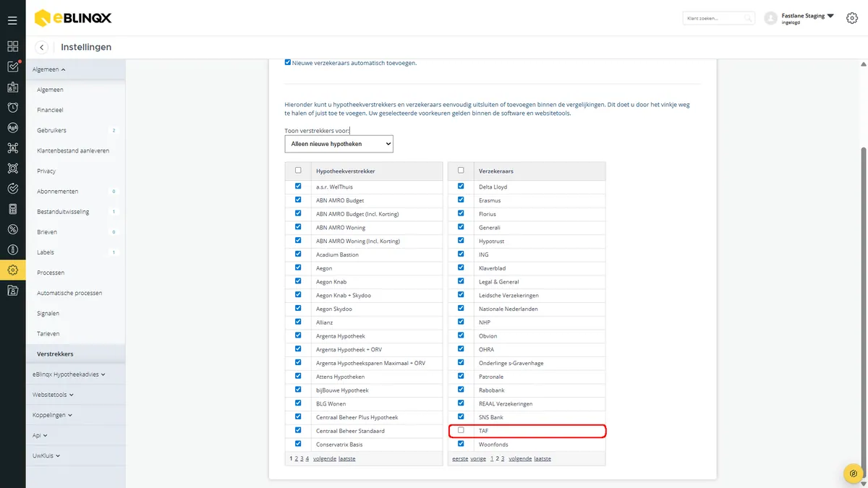Toggle select-all checkbox in Hypotheekverstrekker header
The image size is (868, 488).
point(298,171)
